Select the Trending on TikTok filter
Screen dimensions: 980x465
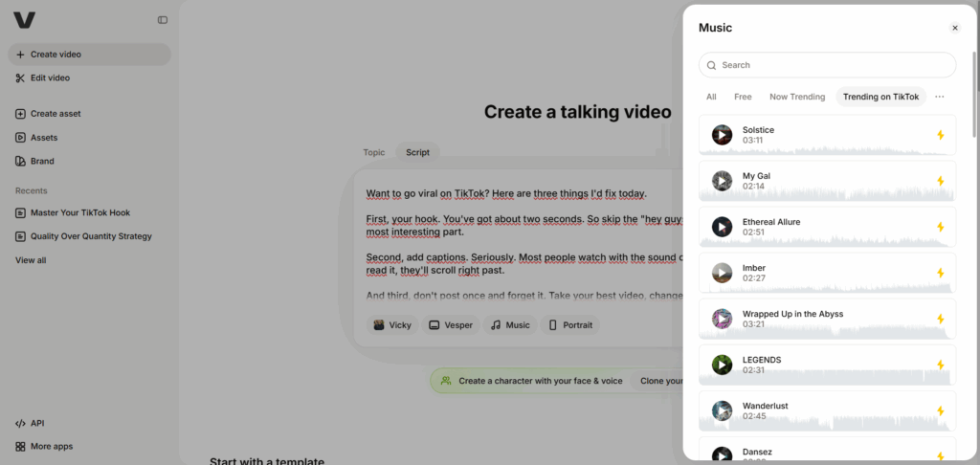(880, 97)
